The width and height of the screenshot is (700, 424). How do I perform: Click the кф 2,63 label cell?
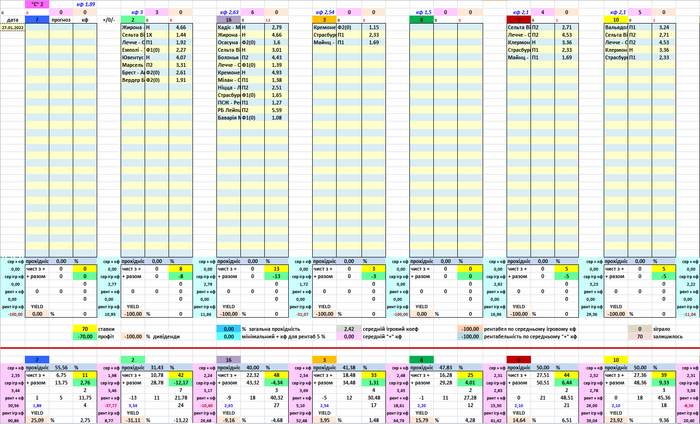229,12
